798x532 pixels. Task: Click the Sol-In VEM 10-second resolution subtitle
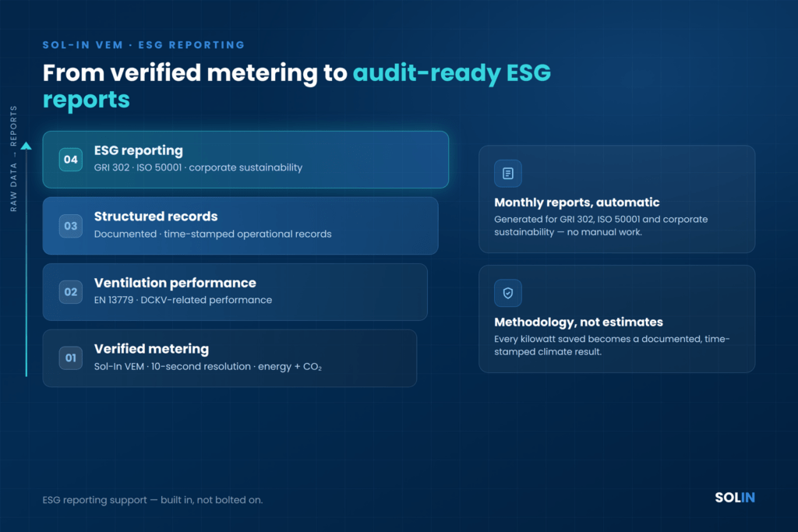[207, 366]
